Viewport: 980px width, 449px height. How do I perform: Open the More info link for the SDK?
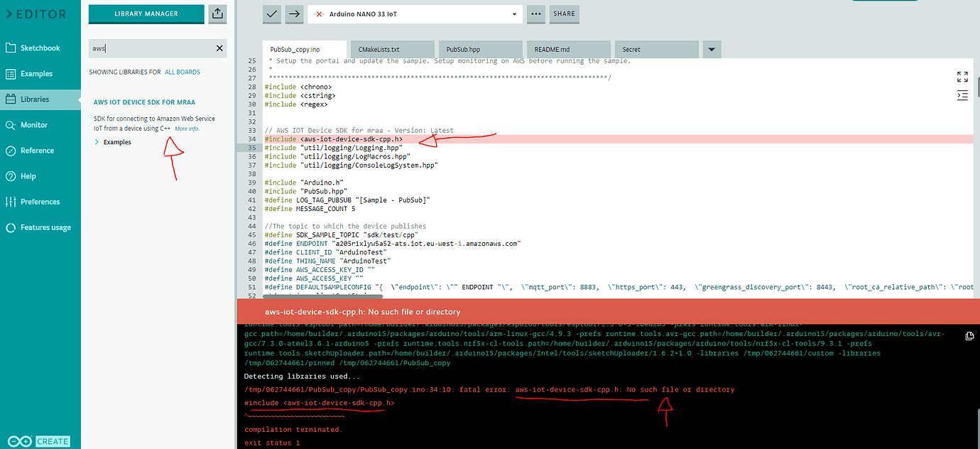186,128
